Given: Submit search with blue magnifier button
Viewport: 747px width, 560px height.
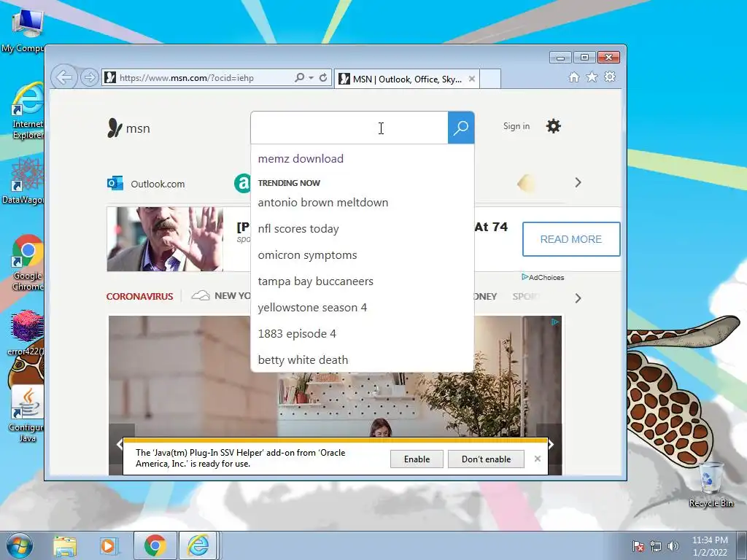Looking at the screenshot, I should coord(461,128).
